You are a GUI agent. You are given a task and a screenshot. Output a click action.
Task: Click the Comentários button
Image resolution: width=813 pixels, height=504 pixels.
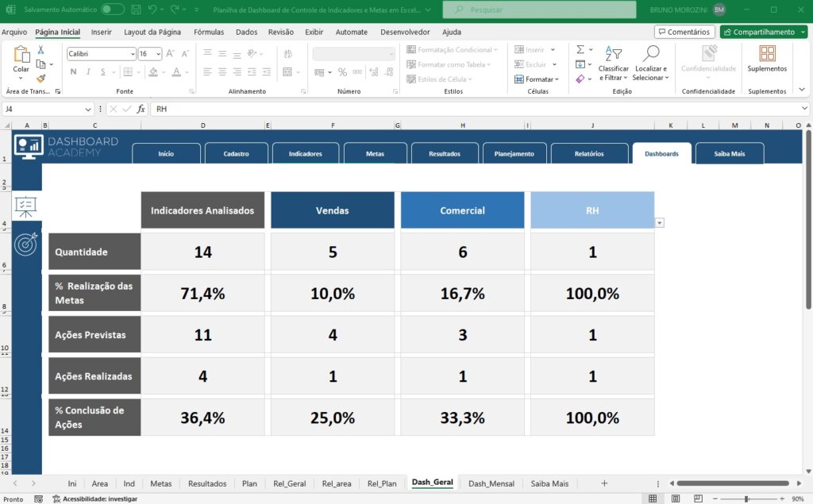click(x=684, y=32)
